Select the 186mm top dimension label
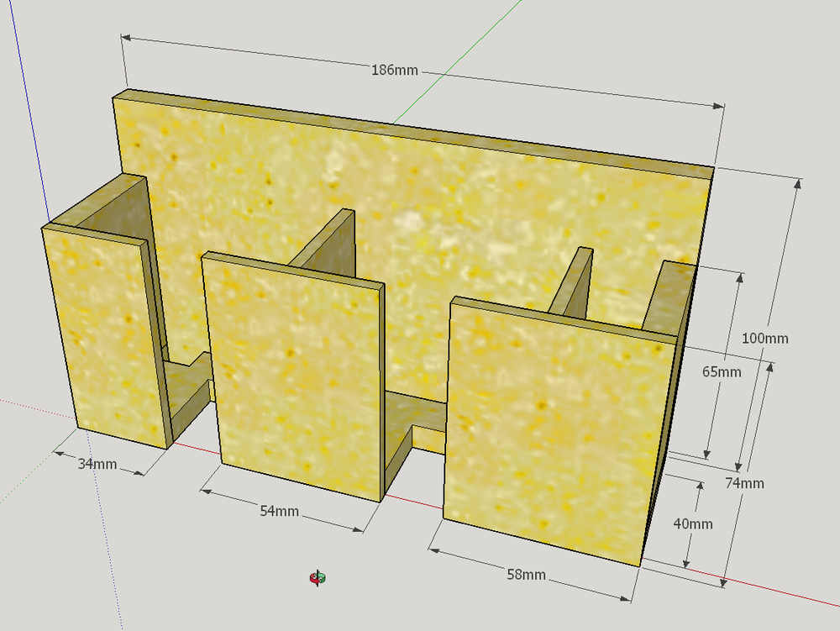 point(394,70)
